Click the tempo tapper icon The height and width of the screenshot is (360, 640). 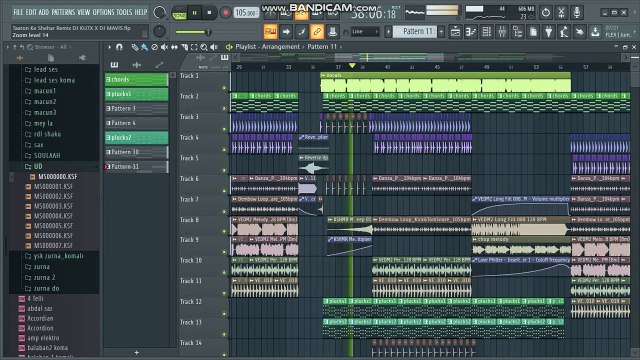[x=564, y=31]
